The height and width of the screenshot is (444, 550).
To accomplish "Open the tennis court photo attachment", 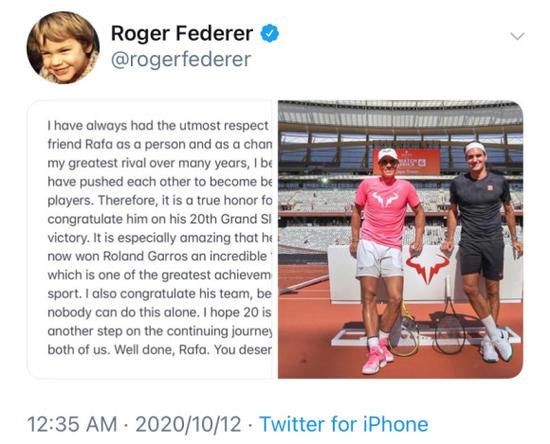I will coord(400,240).
